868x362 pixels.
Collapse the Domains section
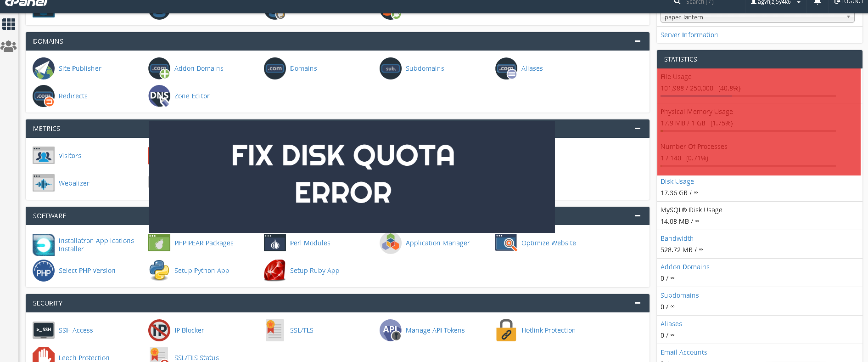(638, 41)
